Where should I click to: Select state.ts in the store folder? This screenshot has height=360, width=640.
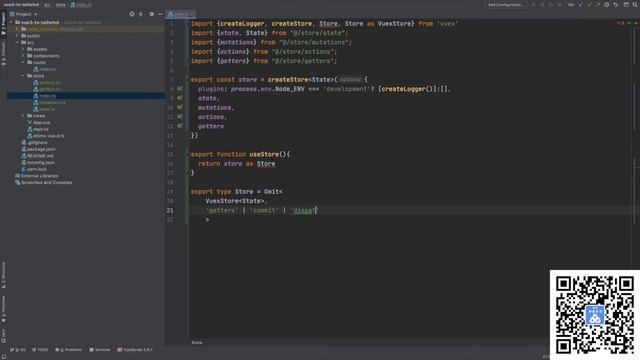(44, 109)
